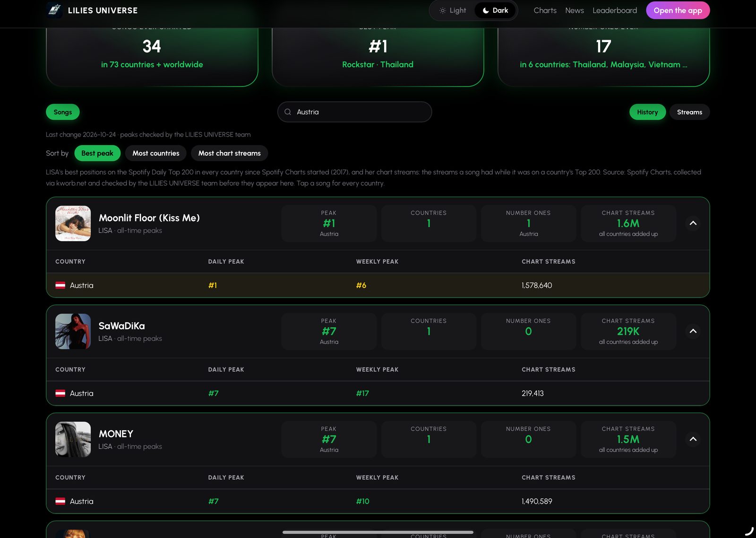Click the SaWaDiKa song title
The height and width of the screenshot is (538, 756).
[x=121, y=326]
